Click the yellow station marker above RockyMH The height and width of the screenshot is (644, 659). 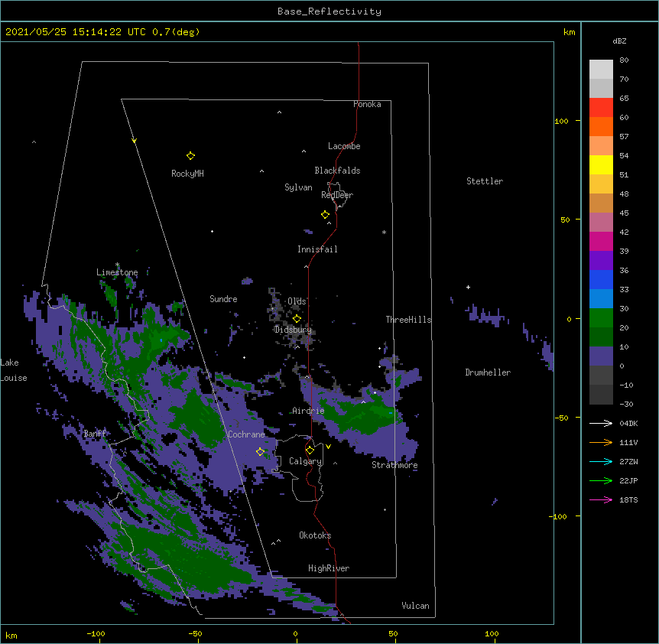point(190,156)
